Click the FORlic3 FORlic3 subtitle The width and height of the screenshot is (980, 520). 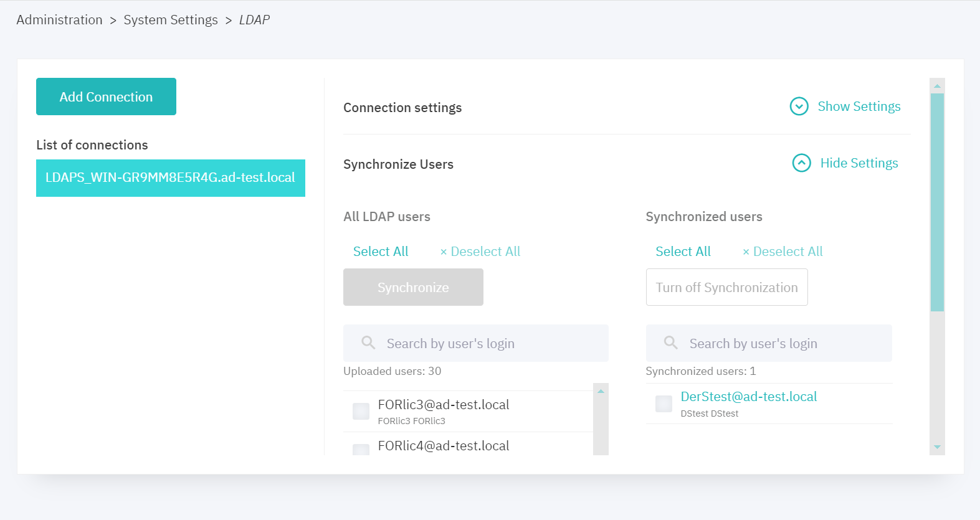coord(412,421)
